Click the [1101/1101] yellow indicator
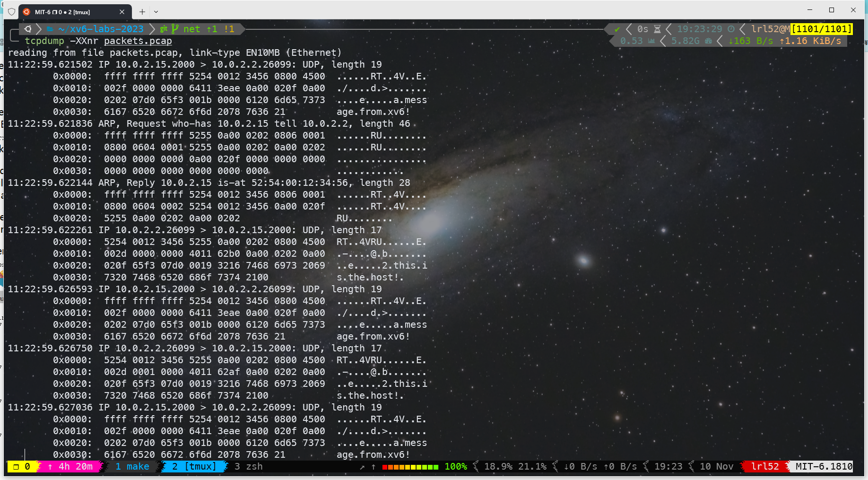The image size is (868, 480). pos(822,29)
